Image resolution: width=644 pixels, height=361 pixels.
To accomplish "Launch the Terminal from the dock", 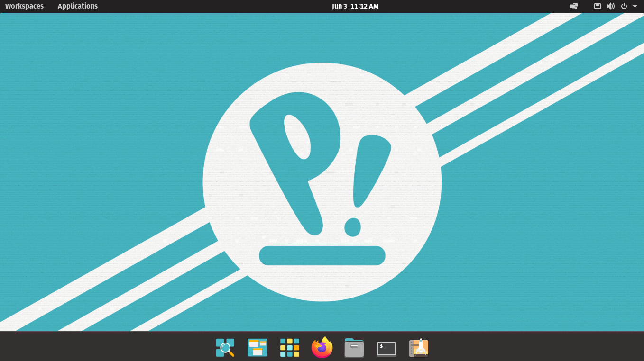I will [386, 347].
